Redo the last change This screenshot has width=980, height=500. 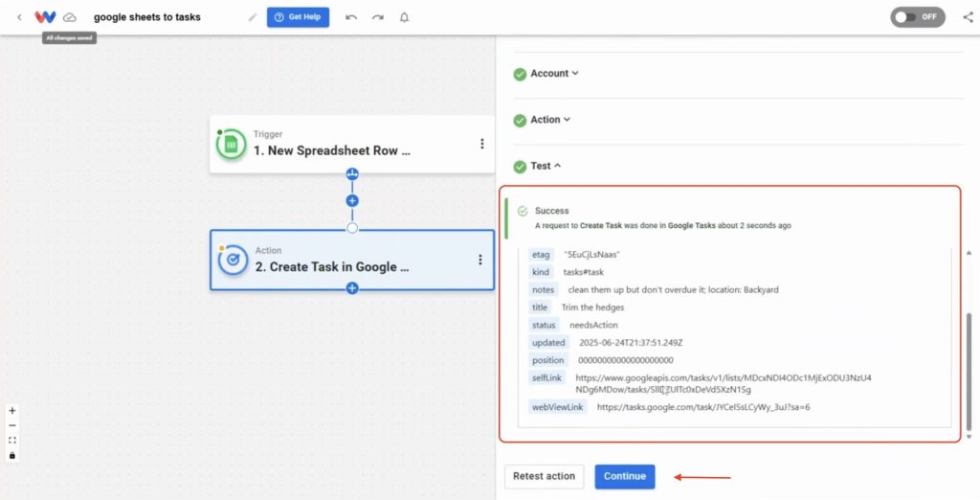(378, 17)
